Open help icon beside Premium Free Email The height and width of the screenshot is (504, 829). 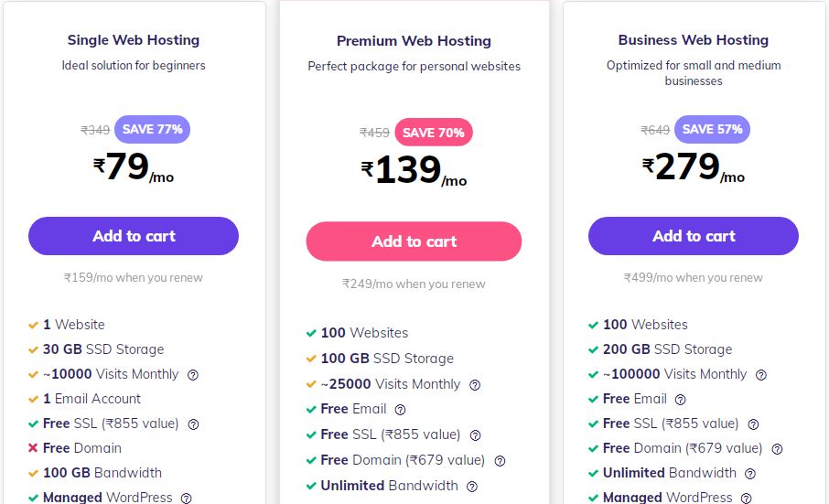(400, 410)
